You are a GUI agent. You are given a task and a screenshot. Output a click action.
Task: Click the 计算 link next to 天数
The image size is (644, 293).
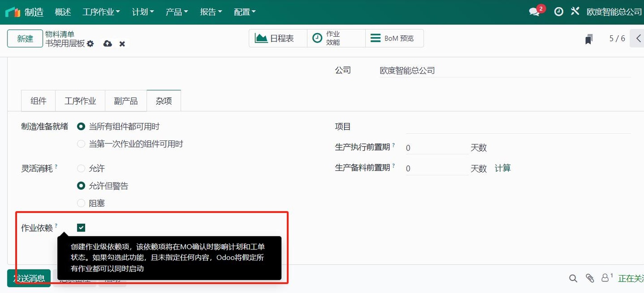click(503, 168)
